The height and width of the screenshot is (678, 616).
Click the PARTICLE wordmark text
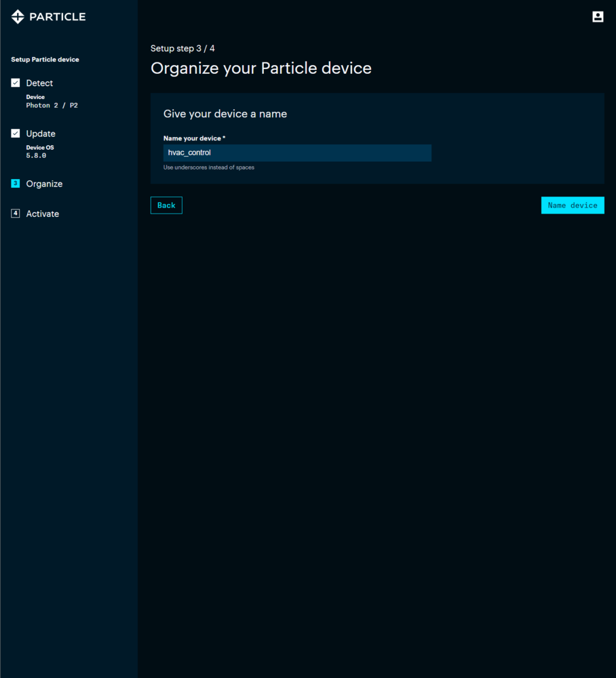coord(58,17)
